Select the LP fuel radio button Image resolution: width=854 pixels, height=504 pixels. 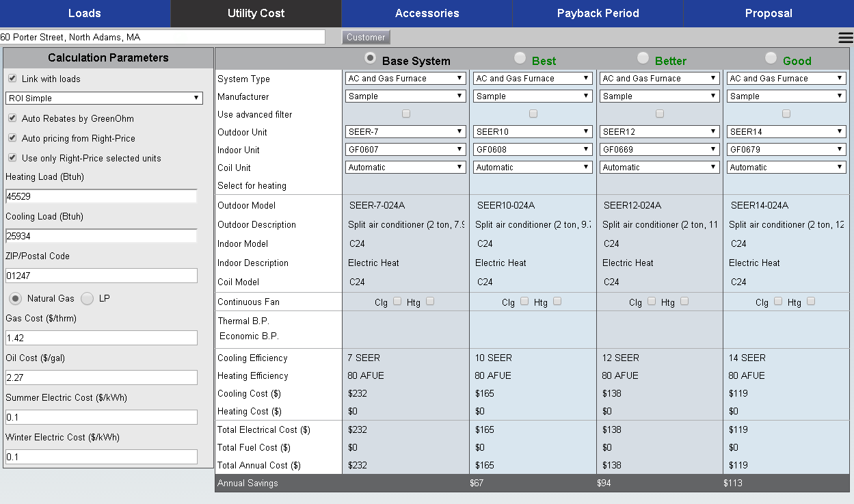88,299
